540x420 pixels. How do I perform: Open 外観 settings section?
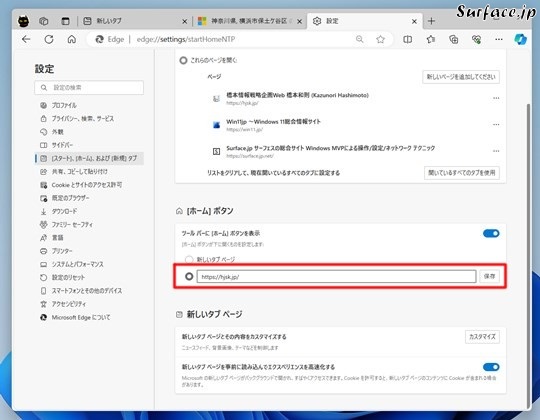click(x=89, y=132)
